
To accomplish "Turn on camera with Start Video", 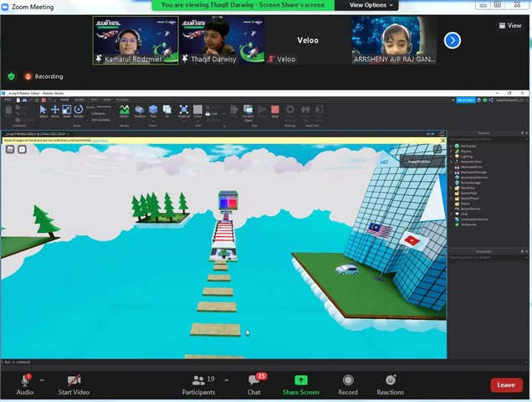I will [74, 381].
